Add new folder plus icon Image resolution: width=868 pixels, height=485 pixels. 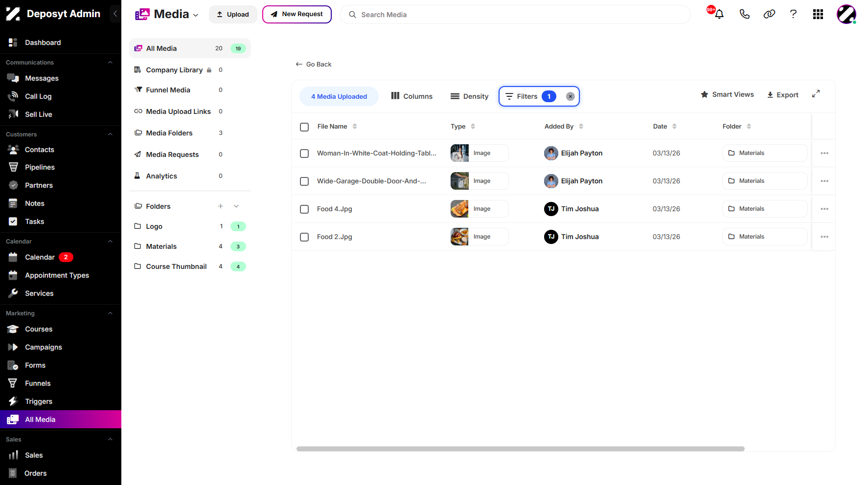(221, 206)
